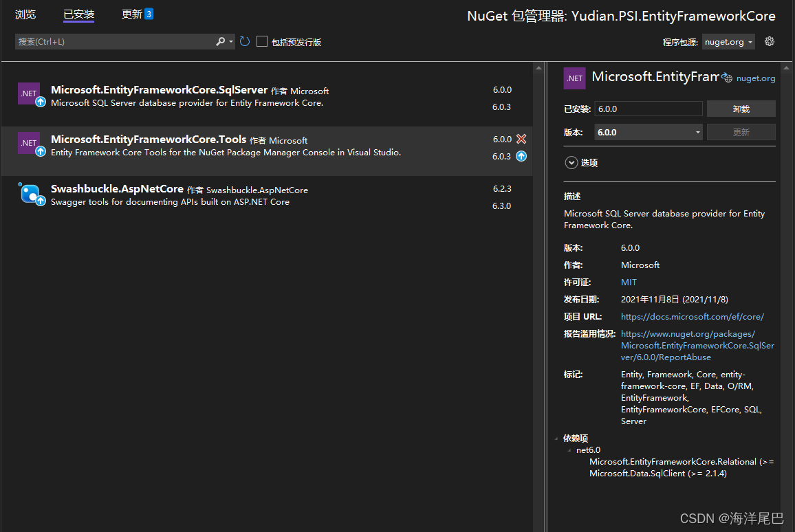The width and height of the screenshot is (795, 532).
Task: Click the installed version 6.0.0 field
Action: pos(648,109)
